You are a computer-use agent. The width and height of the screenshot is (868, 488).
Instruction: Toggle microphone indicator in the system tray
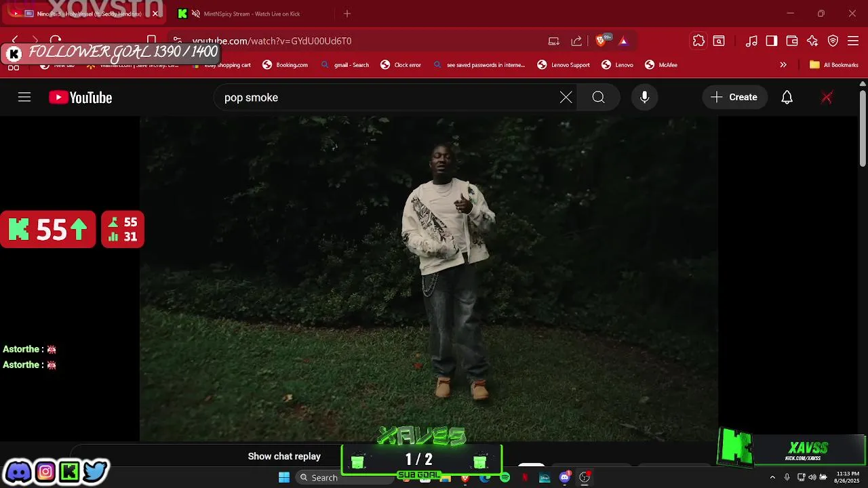pyautogui.click(x=787, y=477)
